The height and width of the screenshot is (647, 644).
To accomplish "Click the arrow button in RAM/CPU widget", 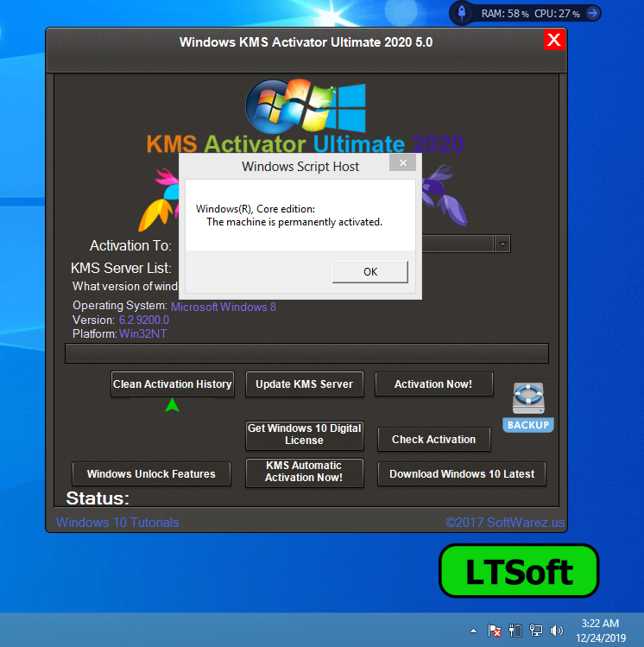I will [x=592, y=13].
